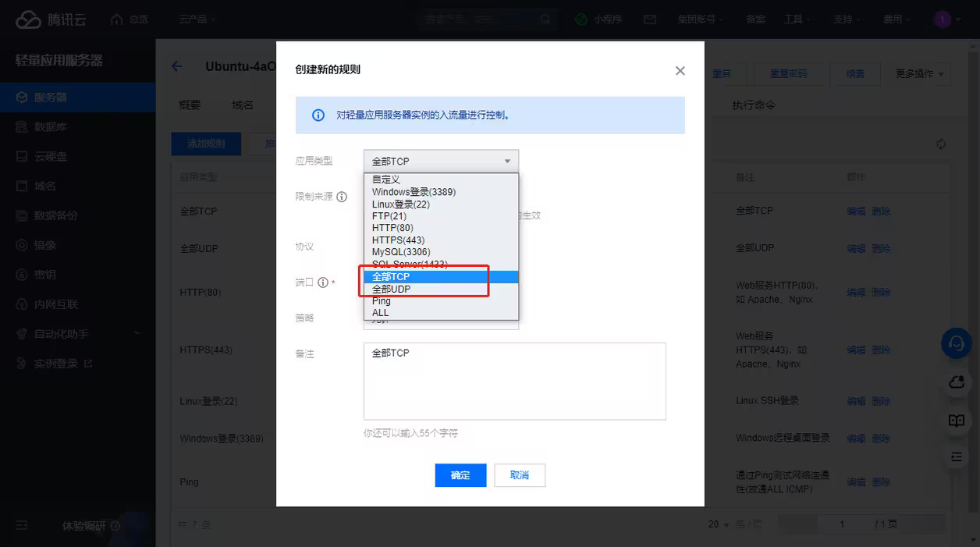The height and width of the screenshot is (547, 980).
Task: Click the cloud floating button on the right edge
Action: coord(957,382)
